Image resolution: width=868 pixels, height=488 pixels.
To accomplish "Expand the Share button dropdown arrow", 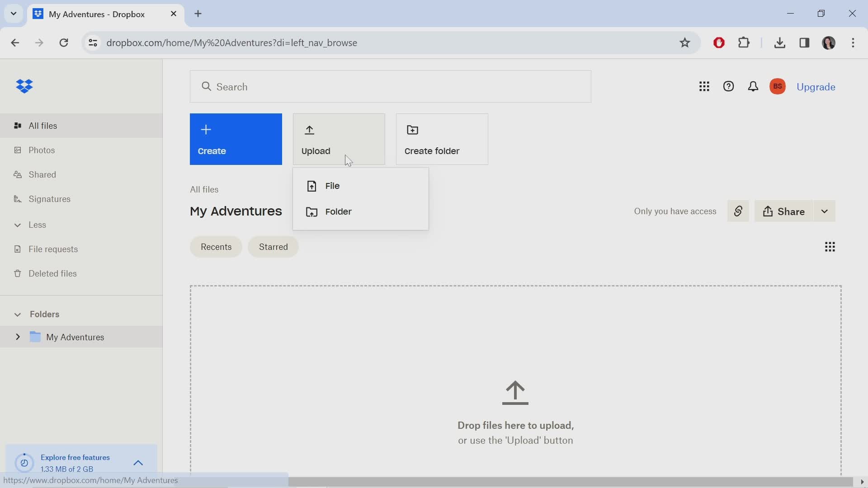I will (x=825, y=211).
